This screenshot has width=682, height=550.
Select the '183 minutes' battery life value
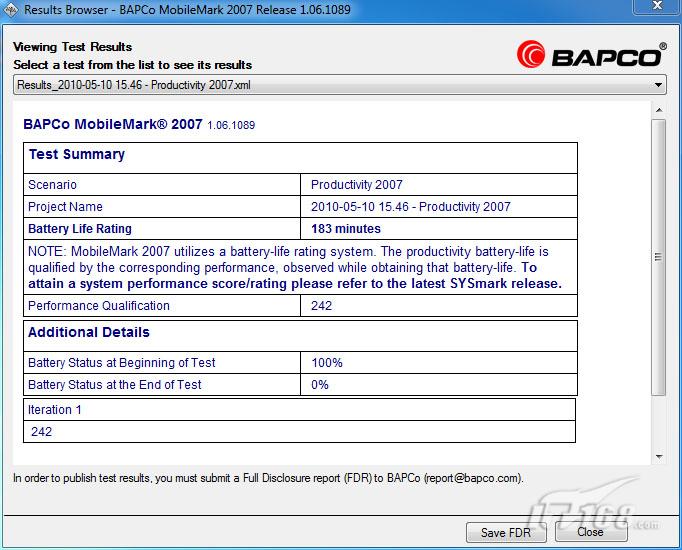point(346,229)
